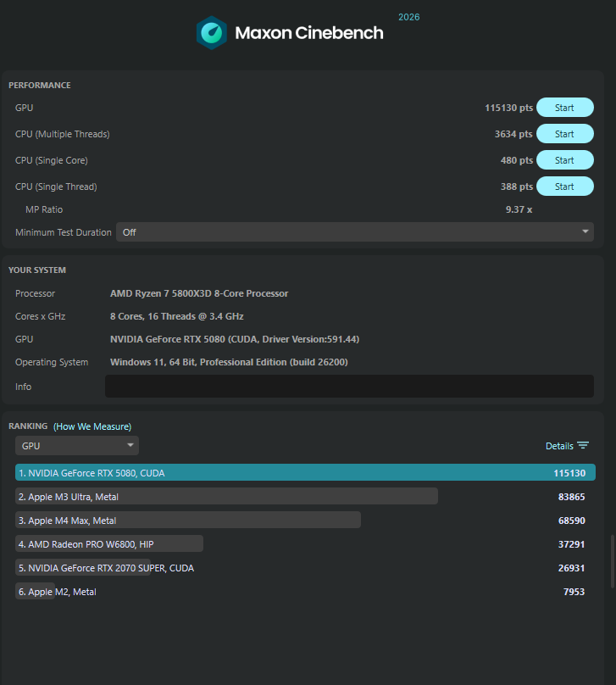Click the NVIDIA GeForce RTX 5080 driver text

pos(235,339)
